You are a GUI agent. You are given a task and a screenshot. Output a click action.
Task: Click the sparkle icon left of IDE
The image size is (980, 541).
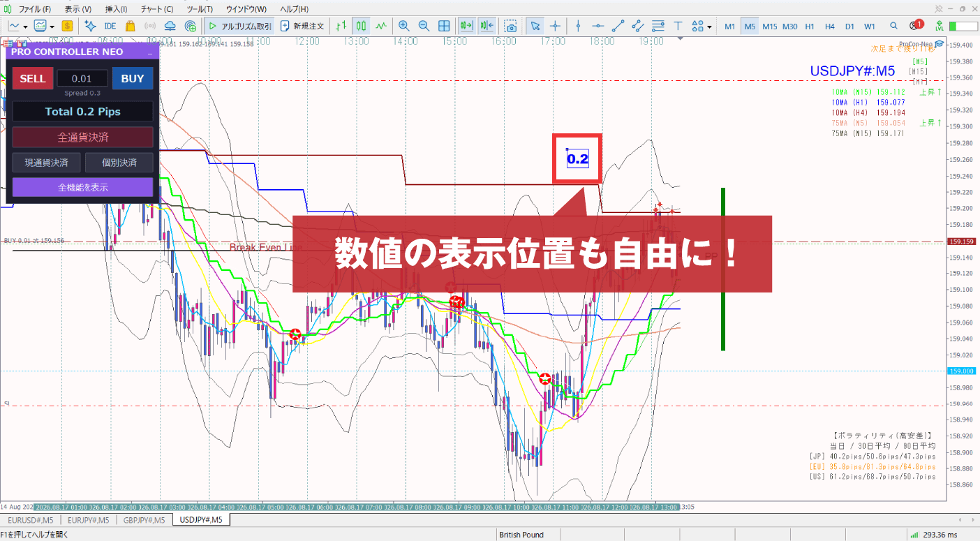tap(90, 26)
